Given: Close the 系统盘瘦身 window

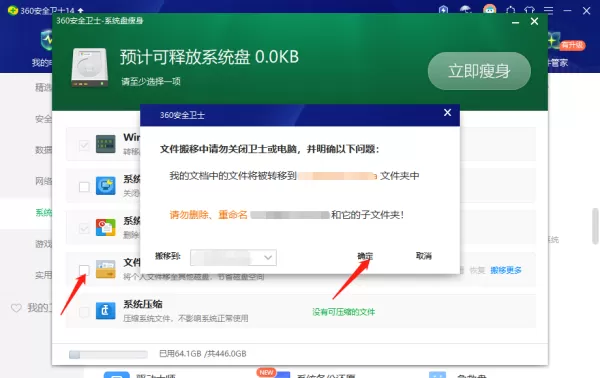Looking at the screenshot, I should click(x=535, y=21).
